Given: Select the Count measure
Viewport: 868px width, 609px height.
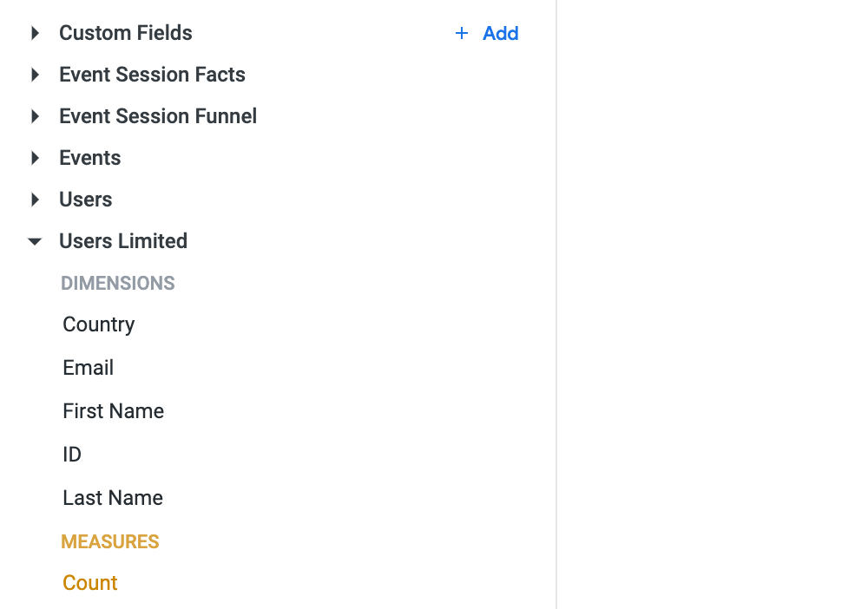Looking at the screenshot, I should coord(89,583).
